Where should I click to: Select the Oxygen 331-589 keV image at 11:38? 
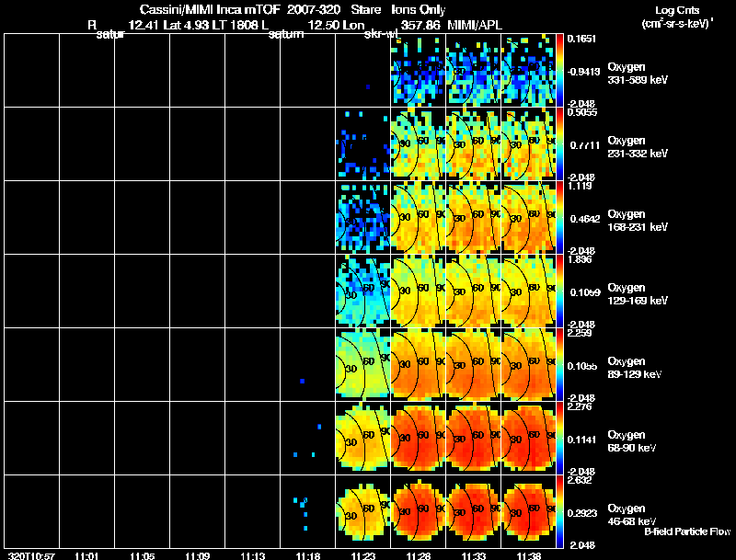coord(528,71)
